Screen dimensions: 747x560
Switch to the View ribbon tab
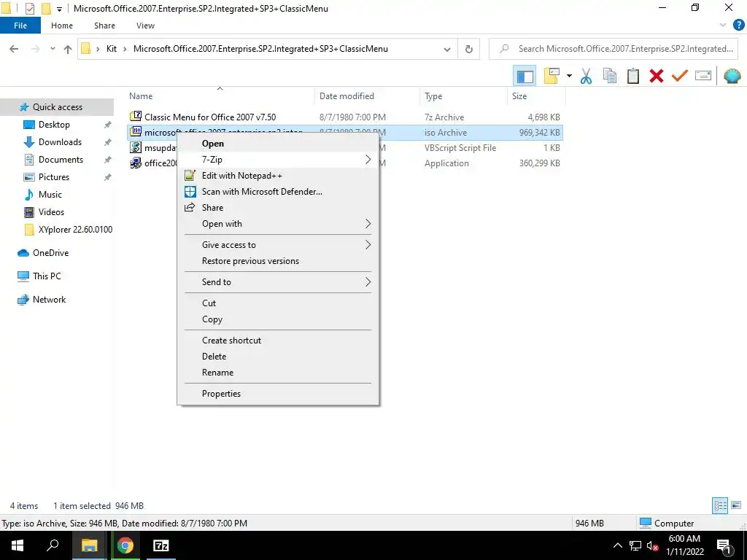pyautogui.click(x=145, y=26)
